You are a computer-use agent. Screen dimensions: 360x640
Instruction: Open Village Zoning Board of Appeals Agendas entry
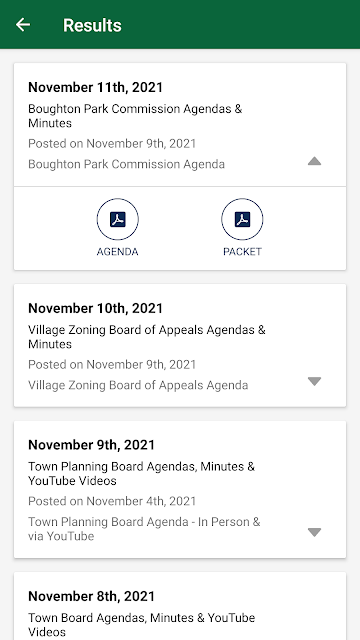tap(147, 337)
